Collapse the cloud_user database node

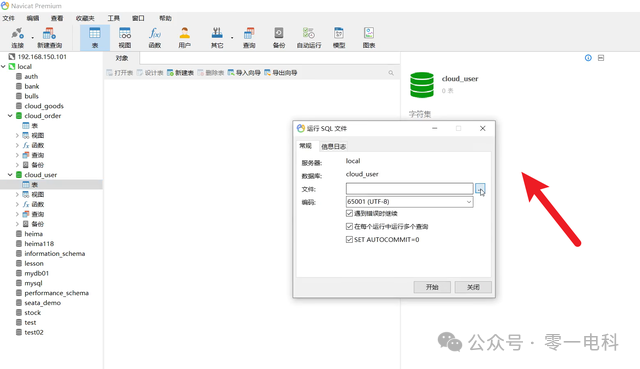(10, 175)
